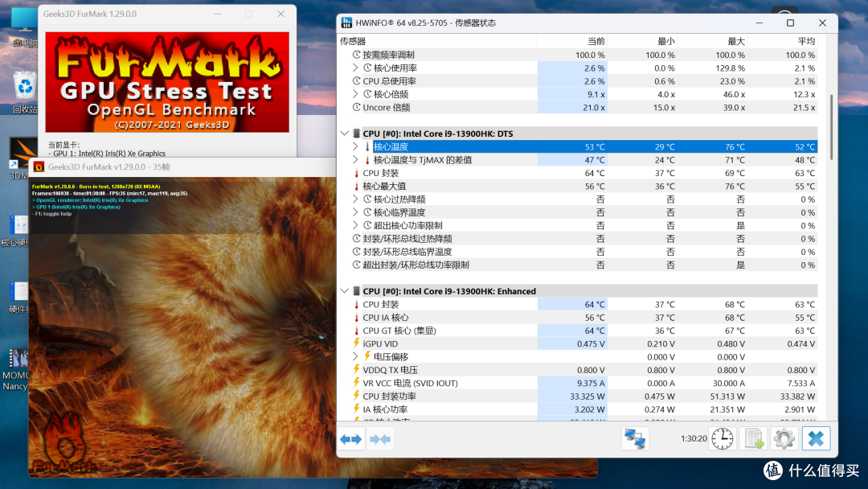Click the clock icon beside Uncore 倍频

coord(357,108)
